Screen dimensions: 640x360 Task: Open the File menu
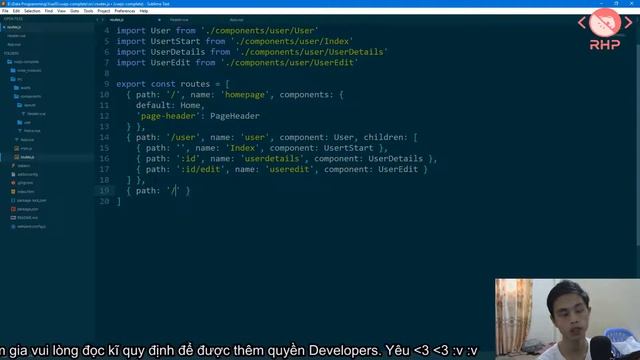[5, 11]
